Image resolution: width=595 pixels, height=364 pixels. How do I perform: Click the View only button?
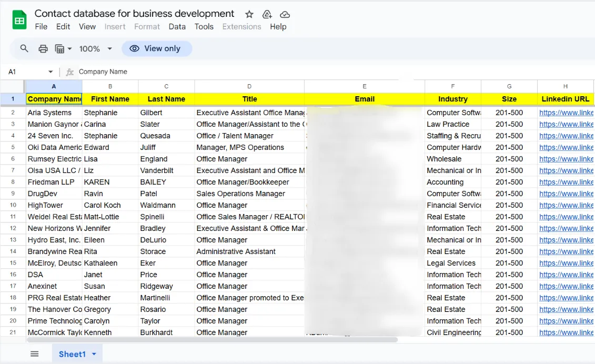(157, 48)
